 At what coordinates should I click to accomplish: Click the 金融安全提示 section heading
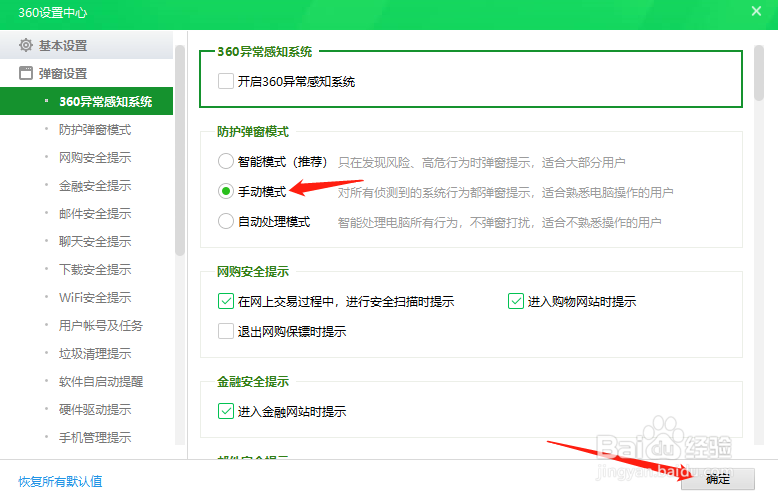coord(253,381)
